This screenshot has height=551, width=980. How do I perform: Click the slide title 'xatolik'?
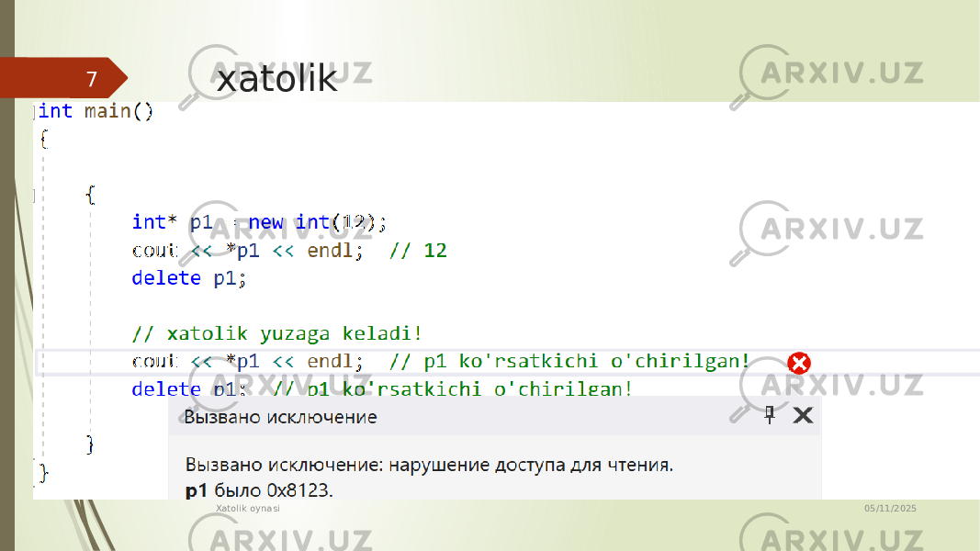click(276, 79)
